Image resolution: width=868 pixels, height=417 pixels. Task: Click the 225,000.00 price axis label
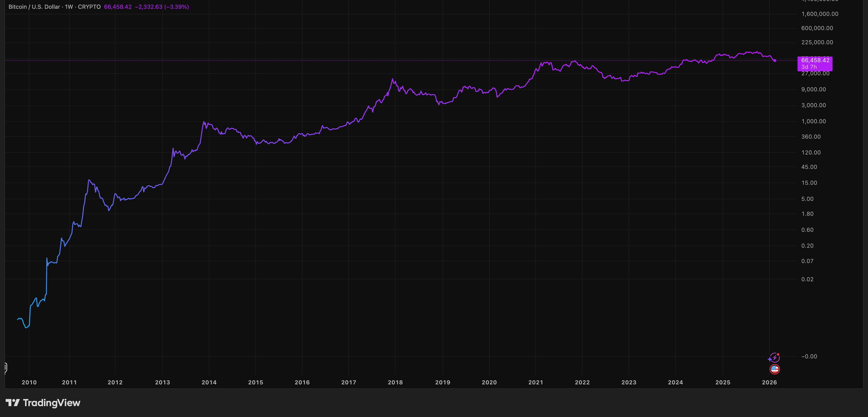point(817,42)
